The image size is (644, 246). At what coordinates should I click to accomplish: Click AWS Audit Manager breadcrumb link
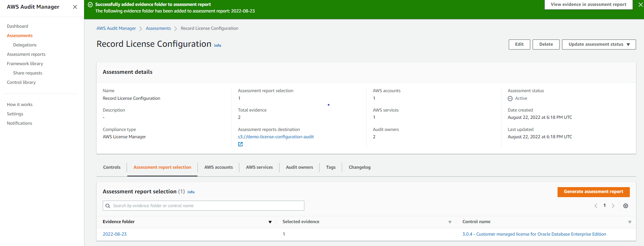point(116,28)
